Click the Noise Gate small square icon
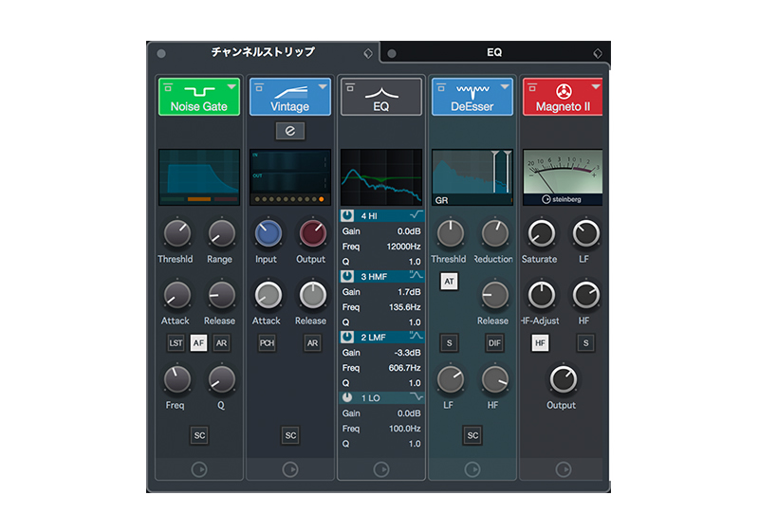759x532 pixels. pos(168,87)
